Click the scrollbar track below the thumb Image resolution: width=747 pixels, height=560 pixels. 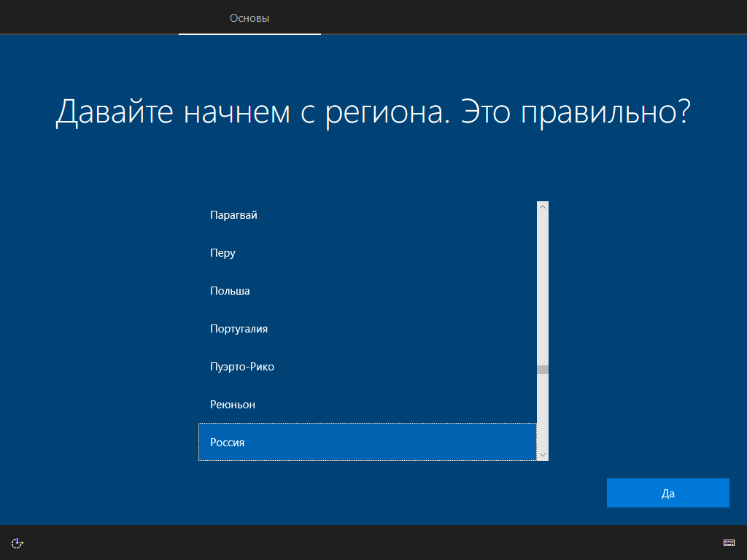(543, 411)
